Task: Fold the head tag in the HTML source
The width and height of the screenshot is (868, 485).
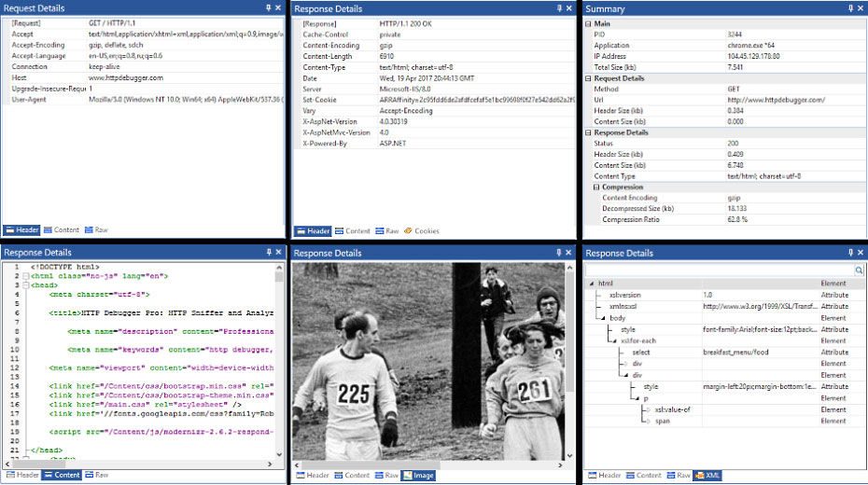Action: click(x=26, y=286)
